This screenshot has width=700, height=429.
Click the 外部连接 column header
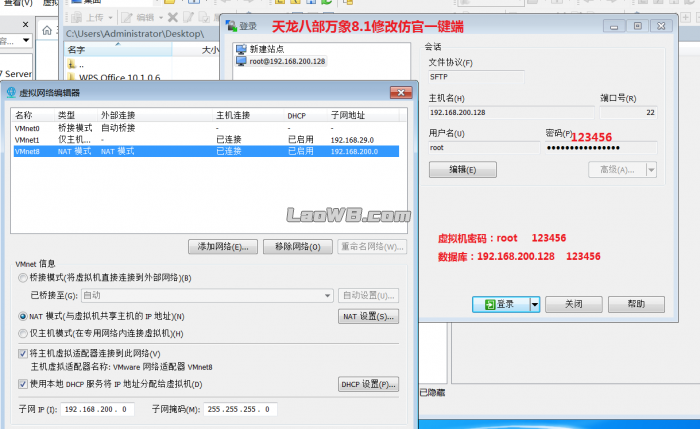pyautogui.click(x=155, y=115)
